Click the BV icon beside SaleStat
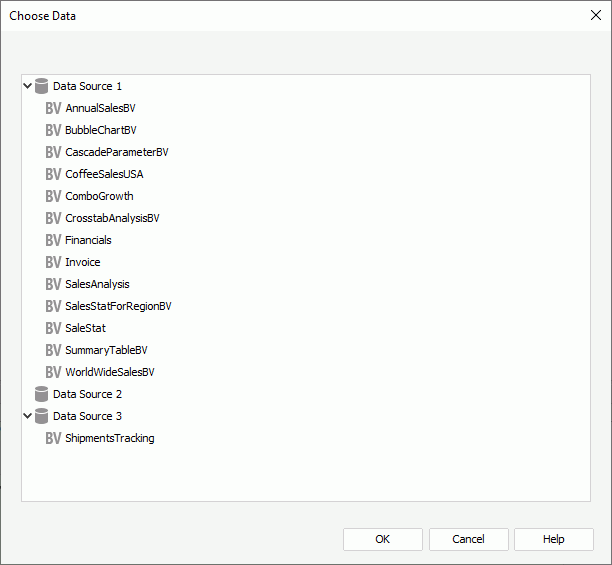 (53, 328)
